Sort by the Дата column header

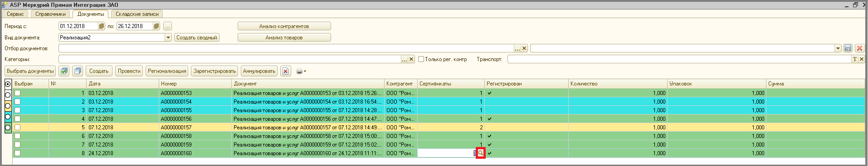(122, 84)
